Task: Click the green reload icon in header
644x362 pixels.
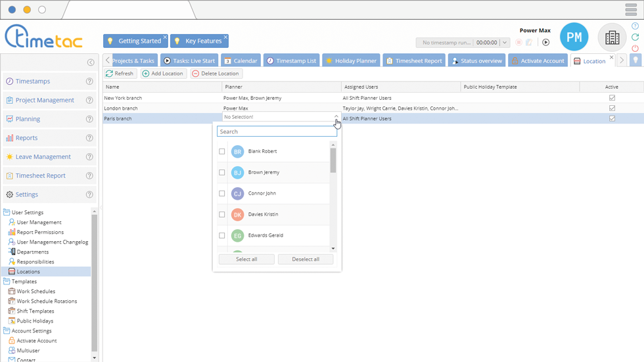Action: point(635,37)
